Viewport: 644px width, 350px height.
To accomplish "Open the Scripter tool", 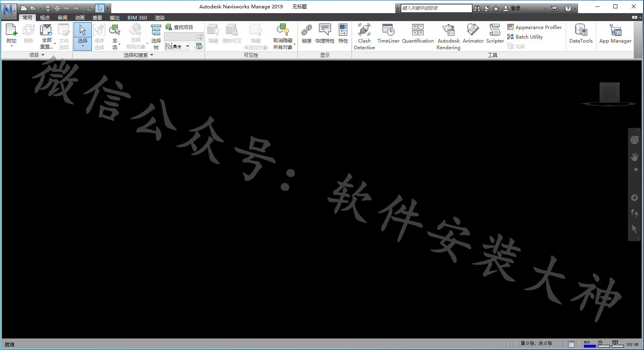I will coord(495,34).
